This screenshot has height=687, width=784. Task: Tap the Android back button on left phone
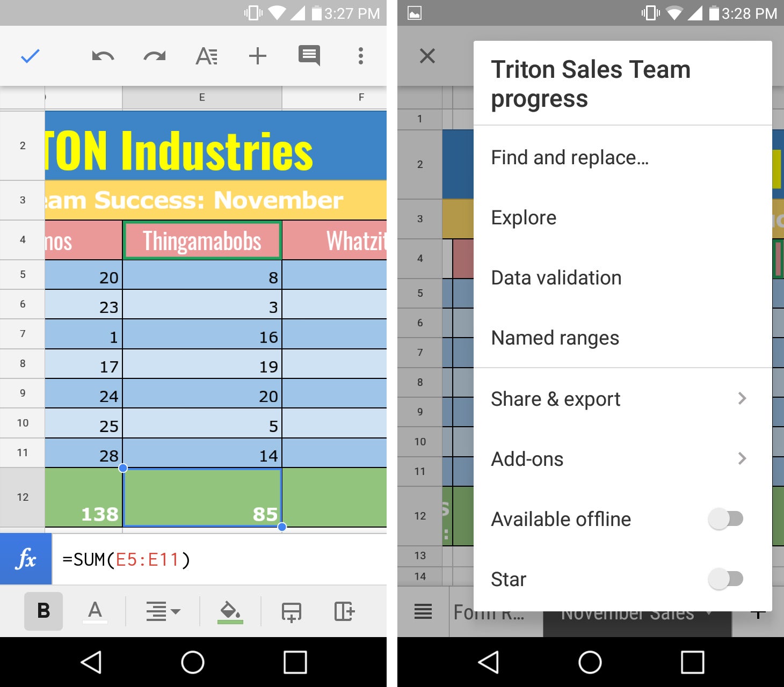pos(91,662)
